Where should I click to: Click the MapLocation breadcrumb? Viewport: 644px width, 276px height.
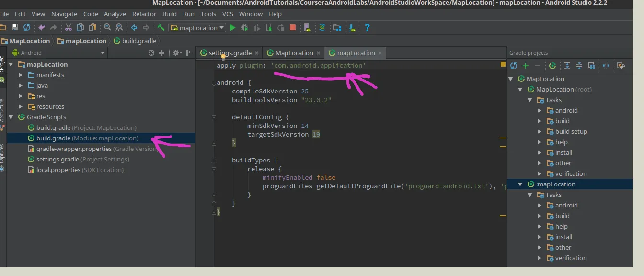pyautogui.click(x=26, y=41)
